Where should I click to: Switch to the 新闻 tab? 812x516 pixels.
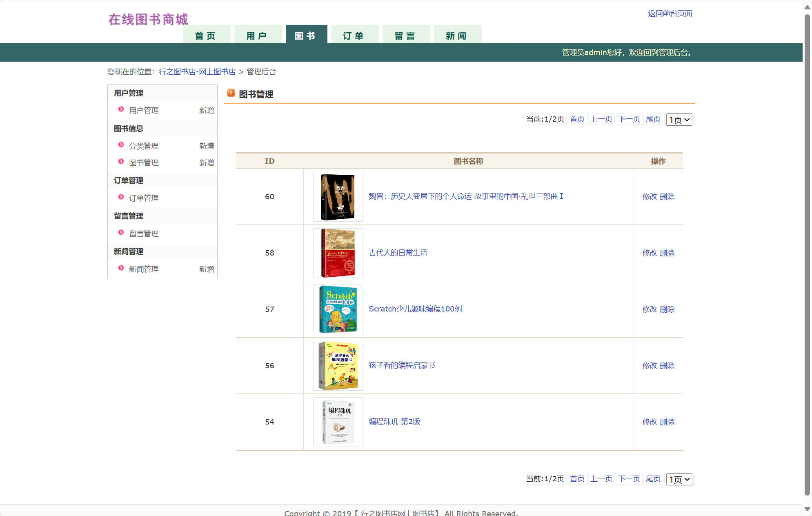pyautogui.click(x=458, y=35)
